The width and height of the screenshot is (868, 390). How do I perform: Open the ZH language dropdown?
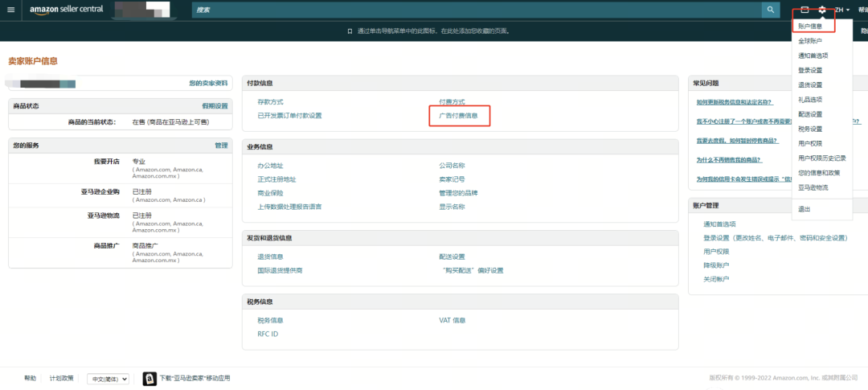[842, 10]
